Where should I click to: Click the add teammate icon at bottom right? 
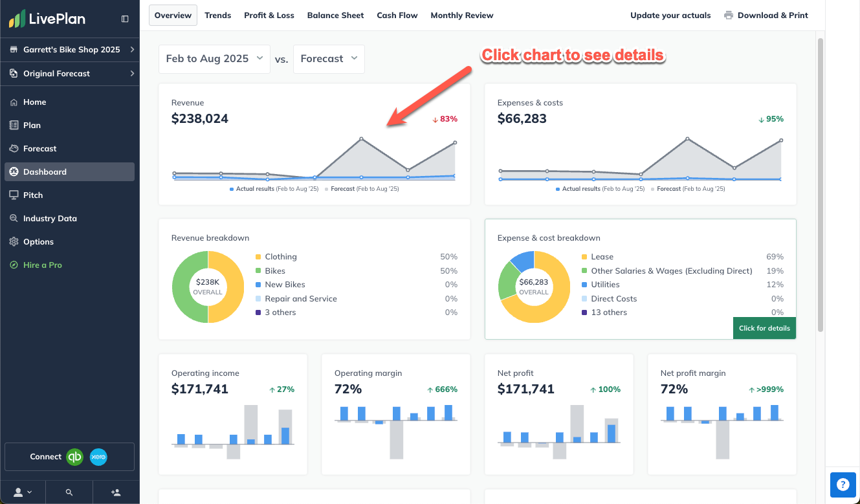click(116, 492)
